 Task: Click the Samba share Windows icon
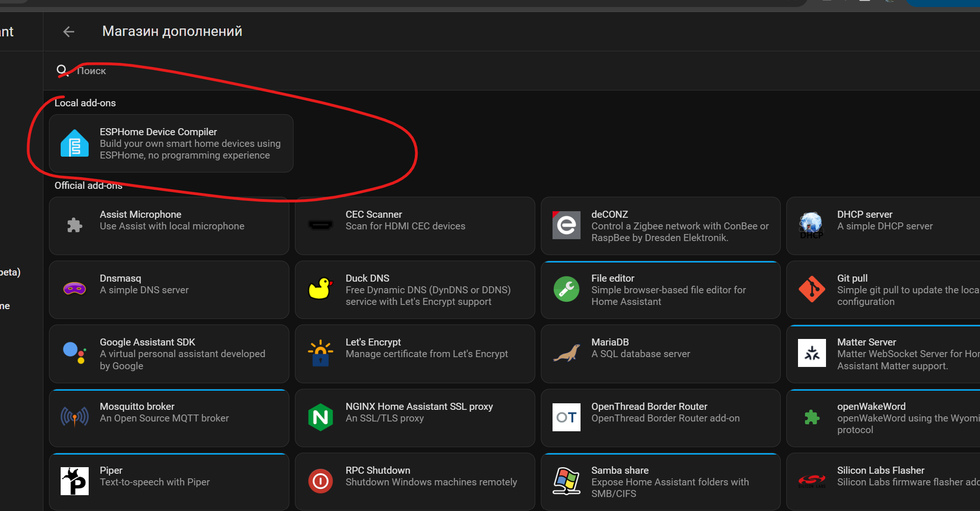click(566, 481)
